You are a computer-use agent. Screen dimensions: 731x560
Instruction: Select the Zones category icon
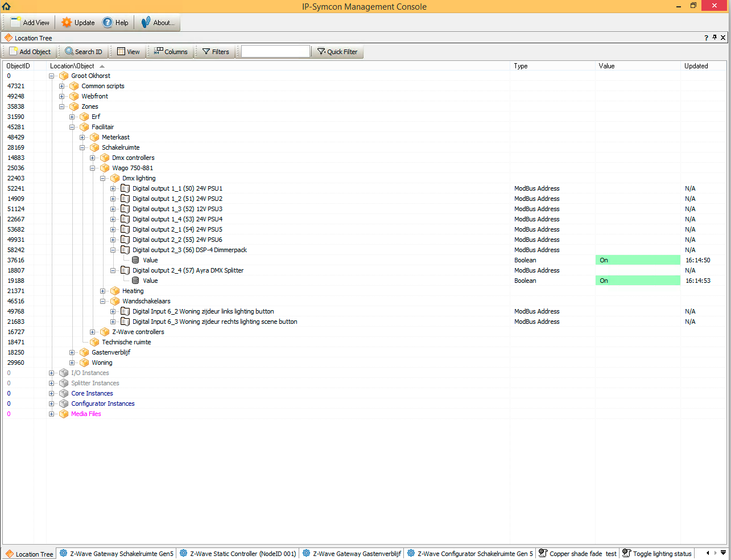[74, 106]
